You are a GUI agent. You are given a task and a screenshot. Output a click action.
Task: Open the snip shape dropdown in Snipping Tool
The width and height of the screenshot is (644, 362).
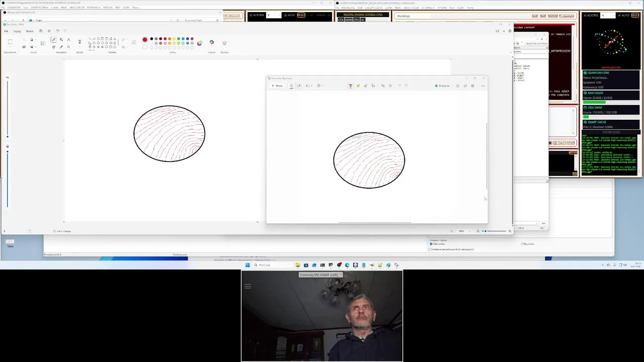(309, 86)
